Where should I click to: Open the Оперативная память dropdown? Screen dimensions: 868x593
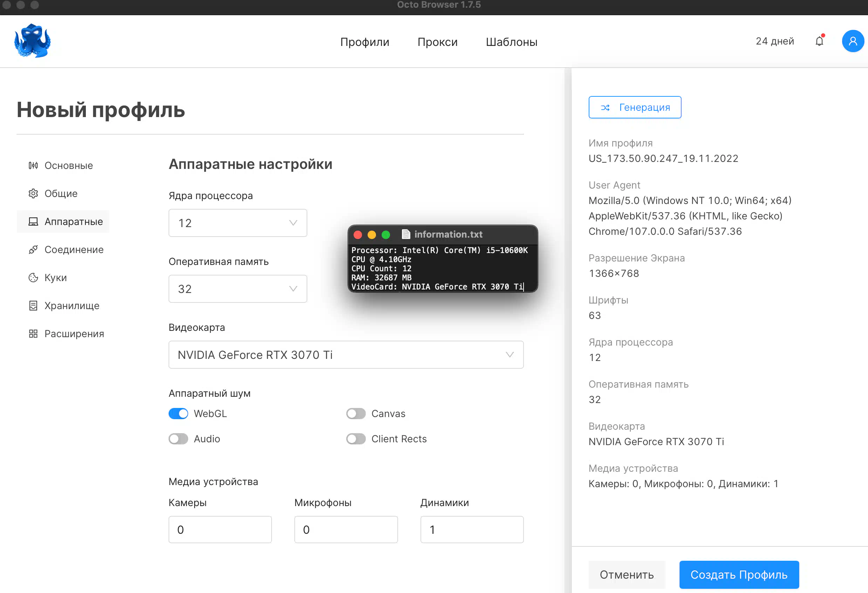click(x=238, y=288)
